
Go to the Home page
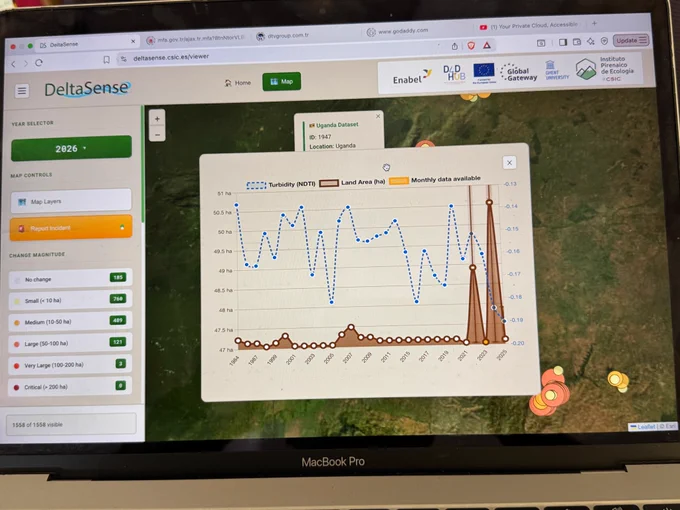click(x=238, y=82)
